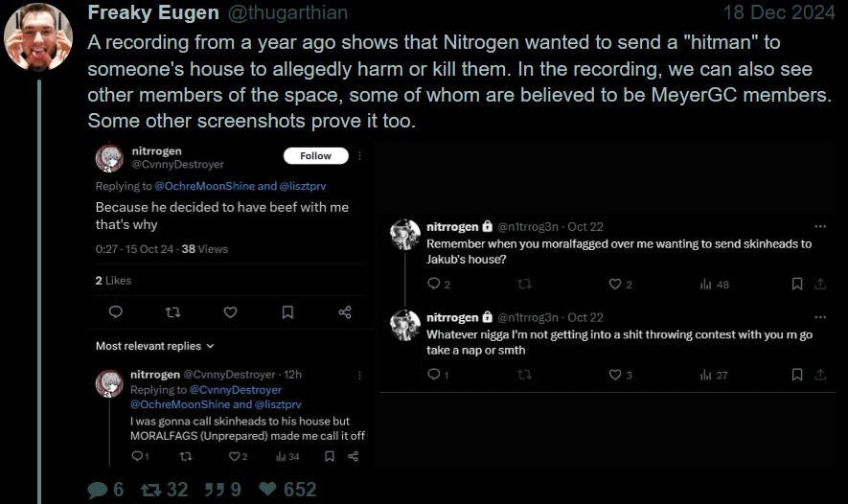Click the retweet icon showing 32
The image size is (848, 504).
(151, 490)
